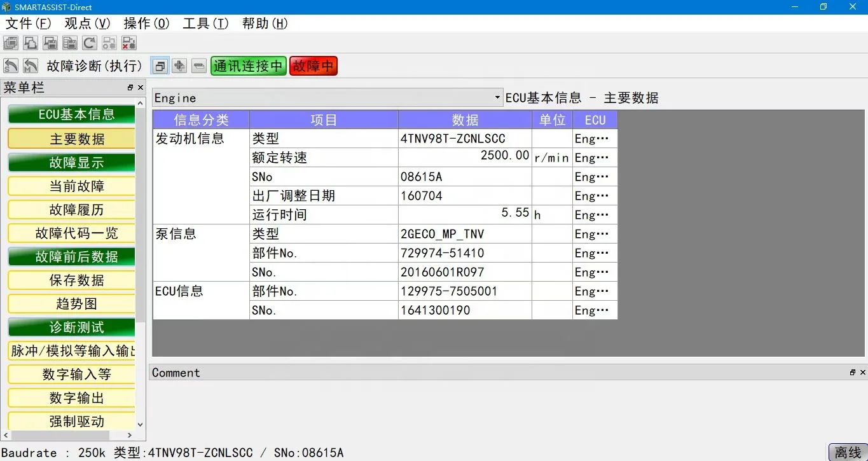Click the back arrow icon marked M
This screenshot has height=461, width=868.
point(31,66)
